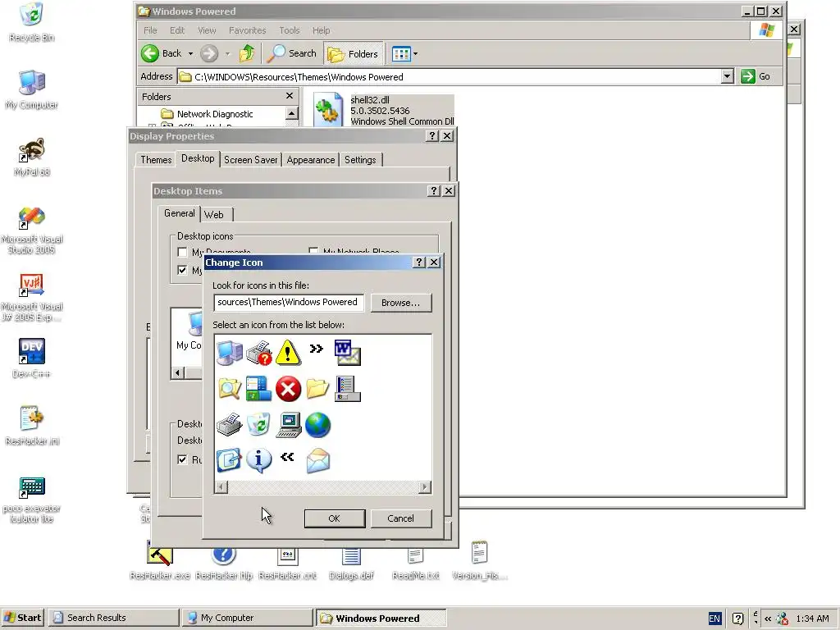Open the Start menu
The height and width of the screenshot is (630, 840).
pos(22,618)
